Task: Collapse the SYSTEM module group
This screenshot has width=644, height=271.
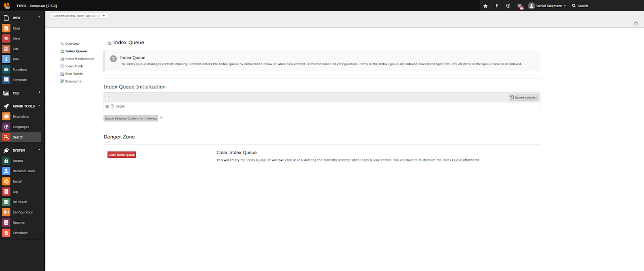Action: pos(39,150)
